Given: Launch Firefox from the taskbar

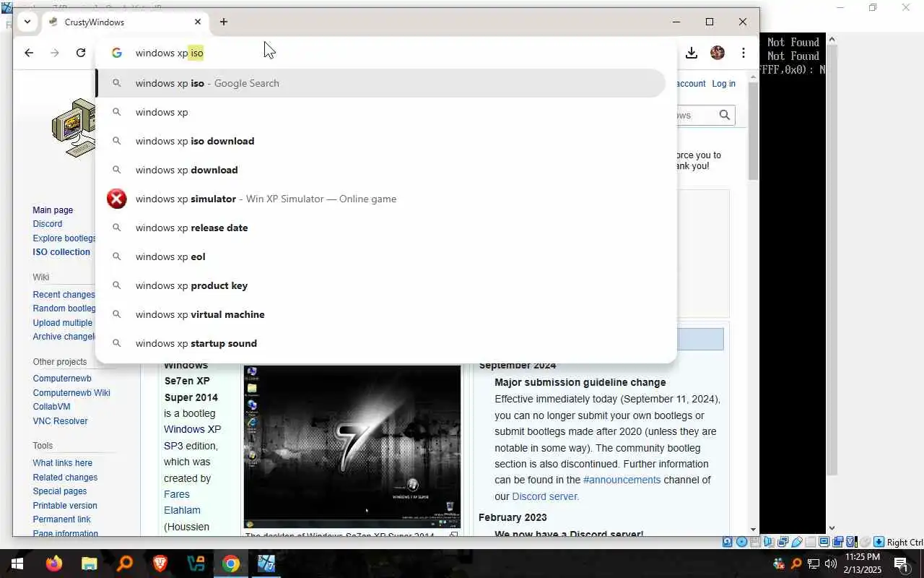Looking at the screenshot, I should point(53,564).
